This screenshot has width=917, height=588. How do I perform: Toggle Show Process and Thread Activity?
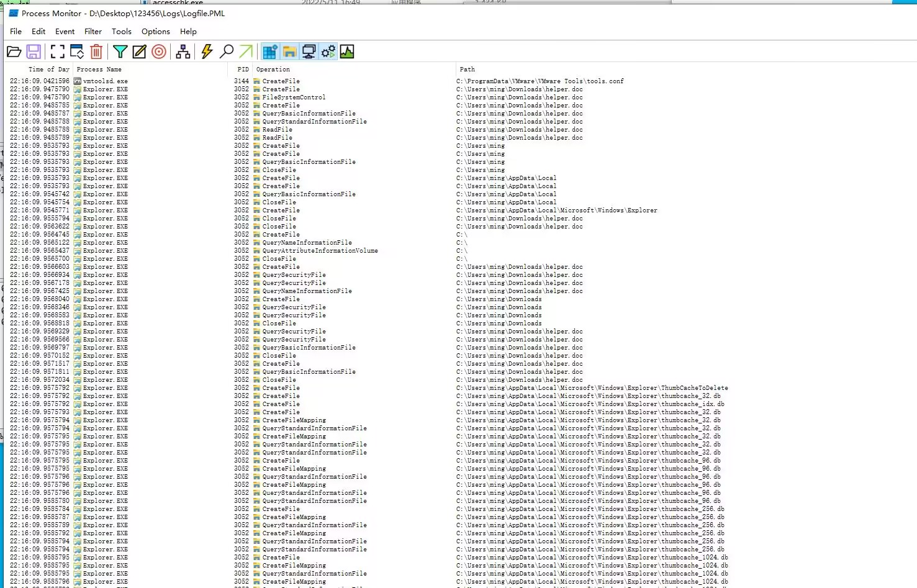click(328, 52)
